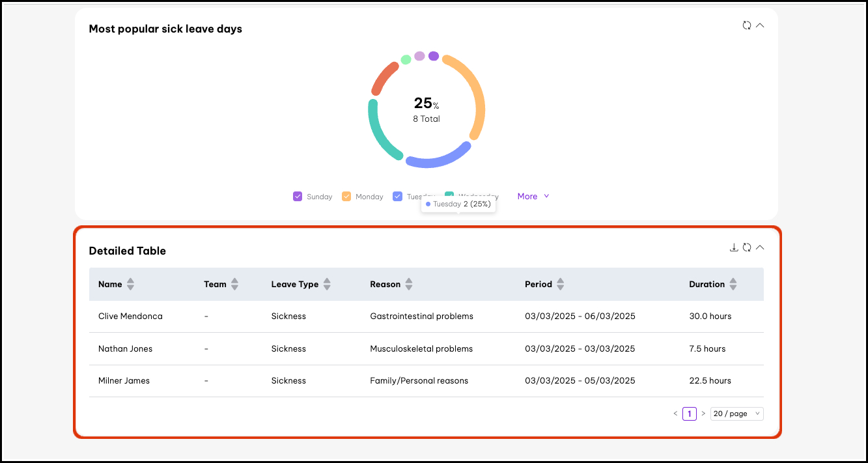Open the 20 / page size dropdown

coord(736,414)
